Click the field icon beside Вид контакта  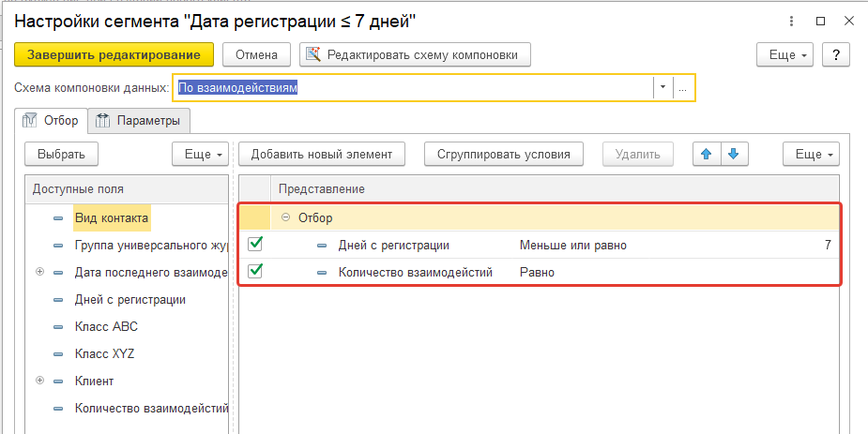[59, 218]
